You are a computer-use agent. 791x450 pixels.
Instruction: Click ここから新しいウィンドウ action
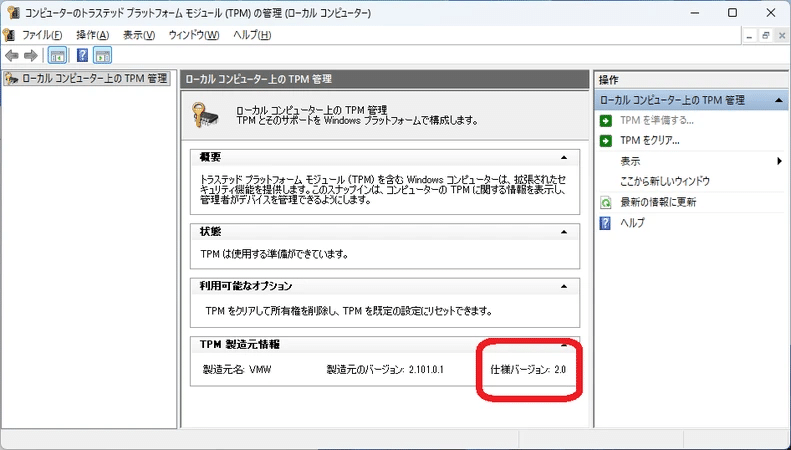point(665,181)
